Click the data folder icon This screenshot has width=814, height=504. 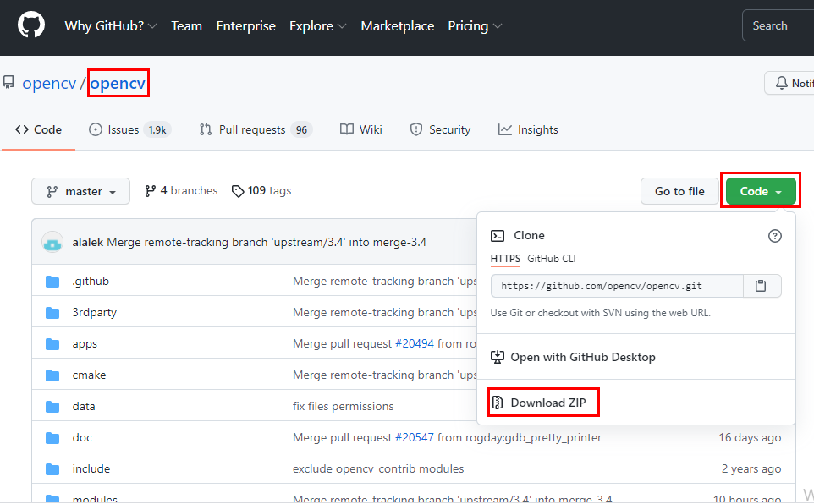click(x=52, y=407)
